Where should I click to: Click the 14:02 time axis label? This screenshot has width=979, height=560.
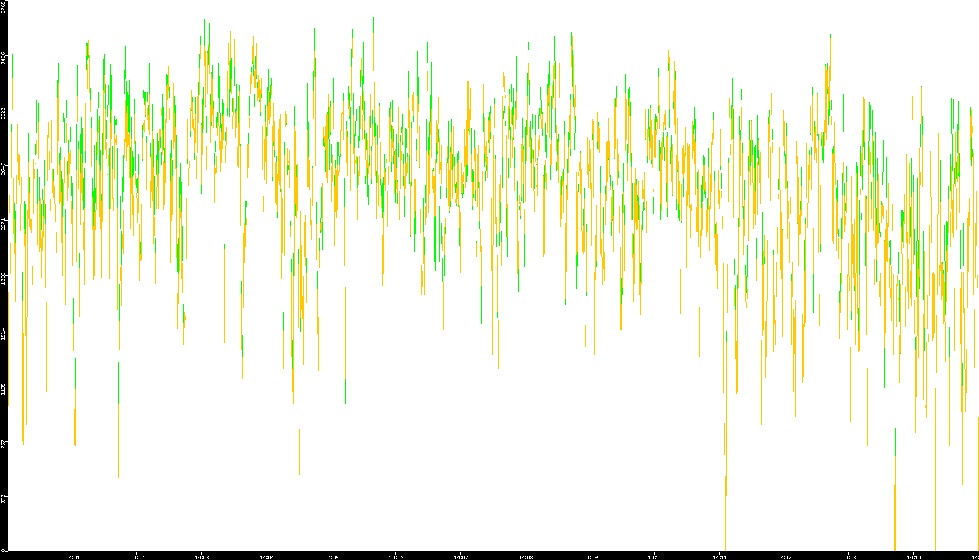(137, 557)
